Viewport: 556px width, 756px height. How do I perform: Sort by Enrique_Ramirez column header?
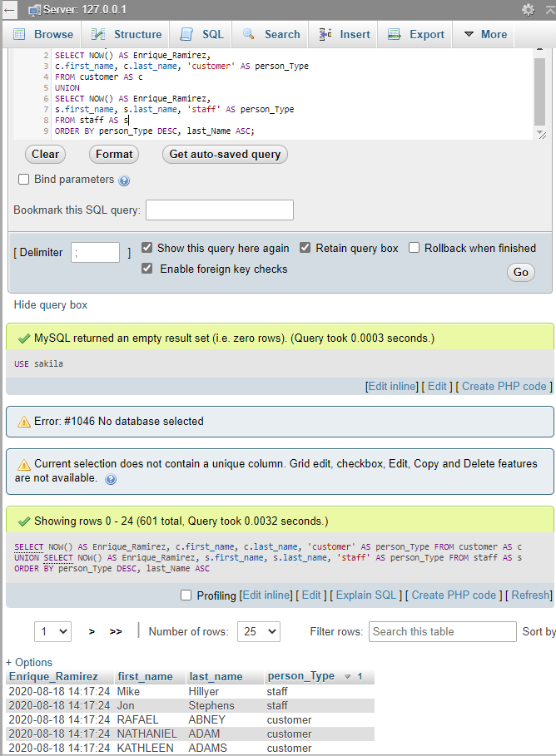click(x=53, y=676)
